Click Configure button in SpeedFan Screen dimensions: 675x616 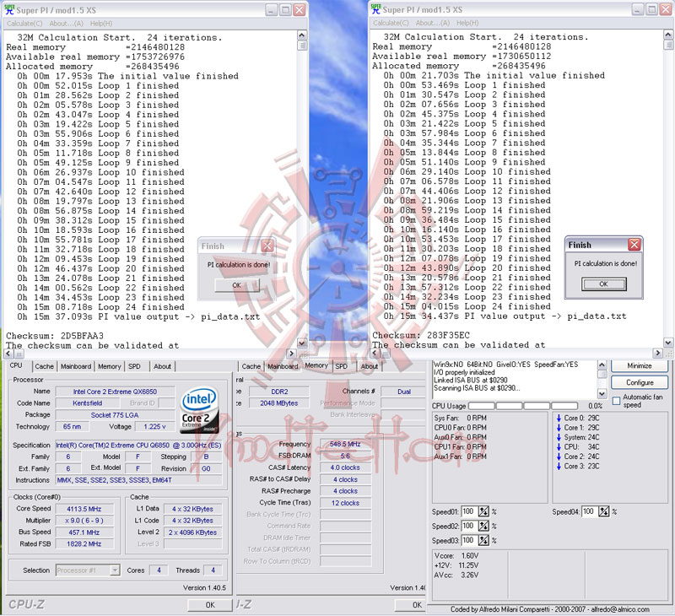(640, 383)
